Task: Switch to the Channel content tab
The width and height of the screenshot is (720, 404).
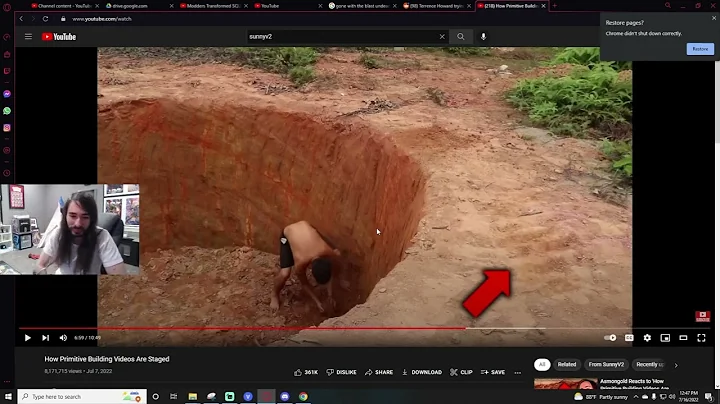Action: (x=62, y=6)
